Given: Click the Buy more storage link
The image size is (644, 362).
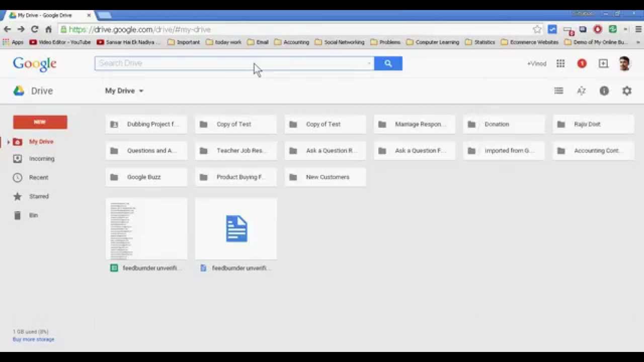Looking at the screenshot, I should pos(33,339).
